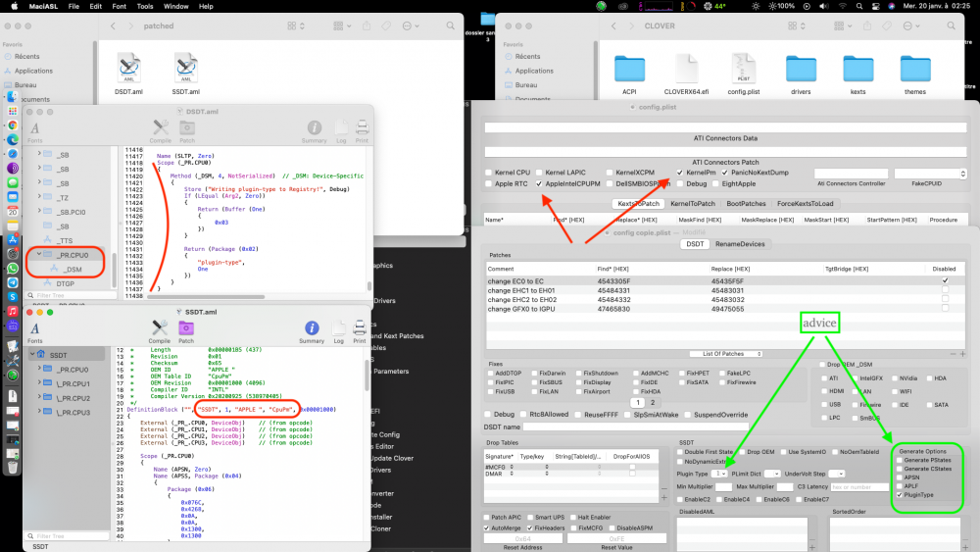This screenshot has height=552, width=980.
Task: Toggle PanicNoKextDump checkbox
Action: pos(724,173)
